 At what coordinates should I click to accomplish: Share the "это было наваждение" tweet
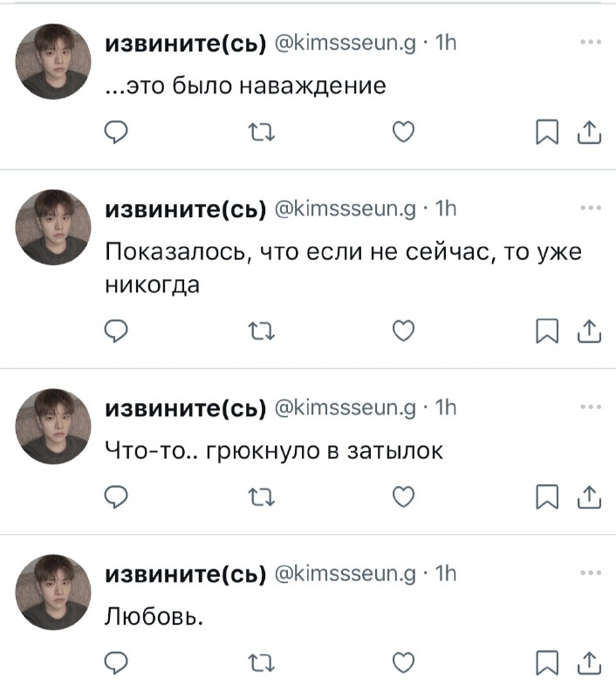pyautogui.click(x=589, y=133)
